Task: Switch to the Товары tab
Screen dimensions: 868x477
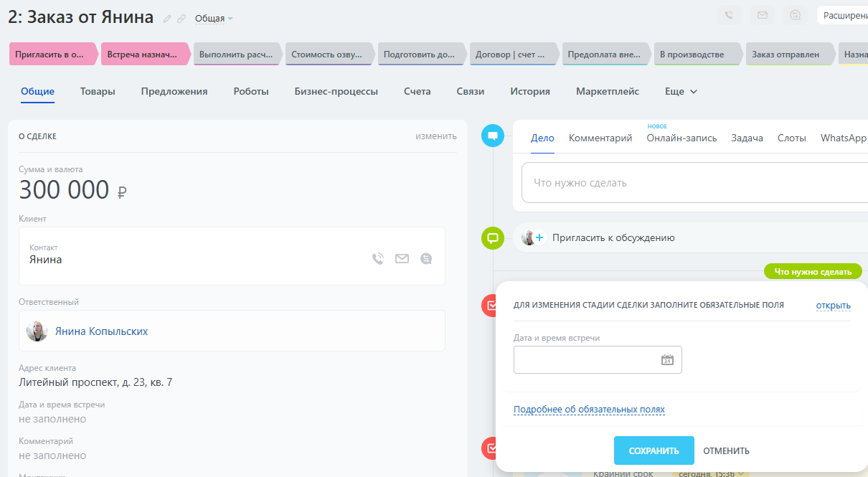Action: point(98,92)
